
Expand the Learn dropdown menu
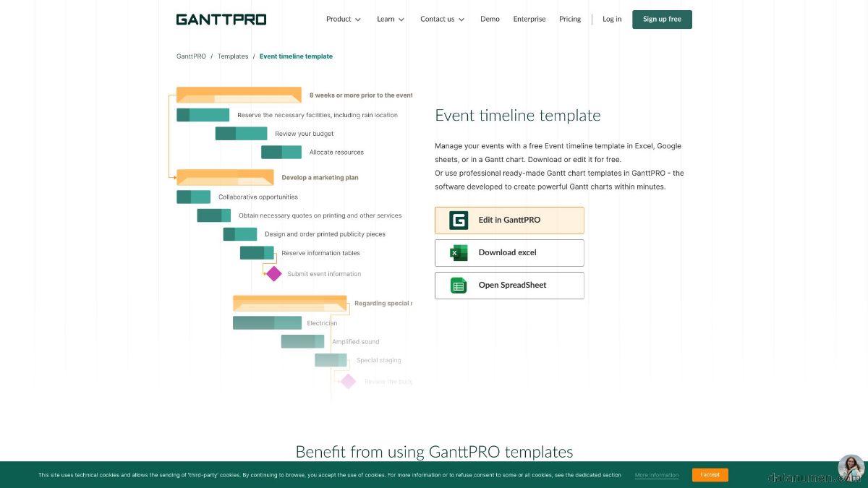(x=390, y=20)
